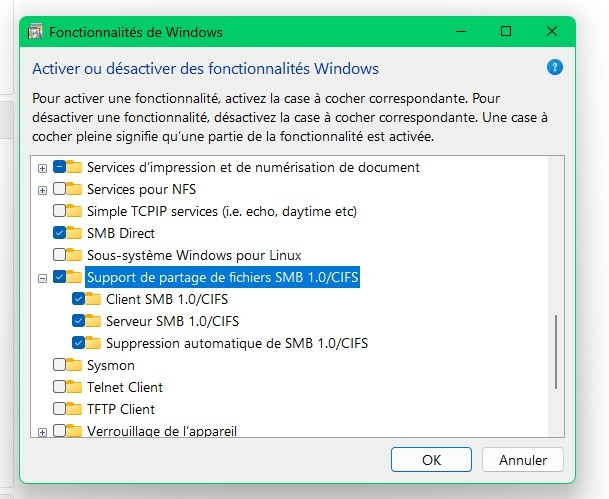This screenshot has width=609, height=499.
Task: Click the SMB Direct folder icon
Action: tap(75, 233)
